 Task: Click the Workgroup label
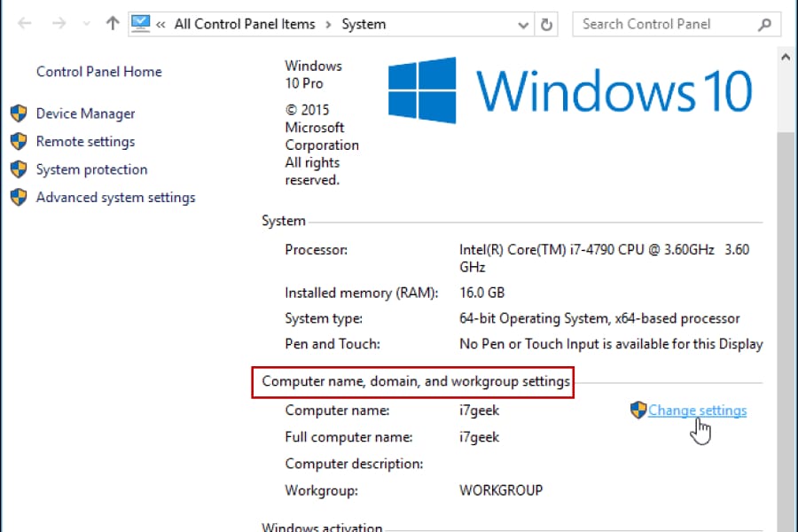coord(322,490)
